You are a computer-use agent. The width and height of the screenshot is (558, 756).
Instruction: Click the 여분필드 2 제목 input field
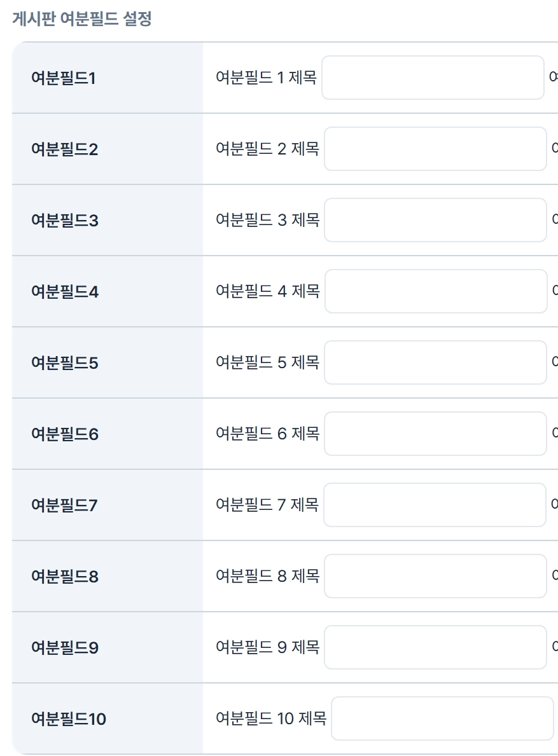(435, 149)
